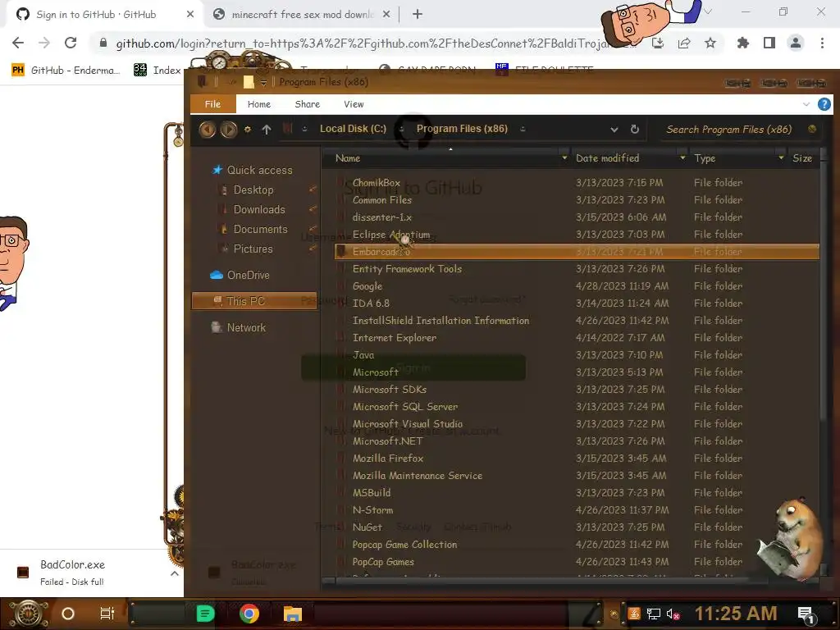840x630 pixels.
Task: Open File tab in Explorer ribbon
Action: [212, 104]
